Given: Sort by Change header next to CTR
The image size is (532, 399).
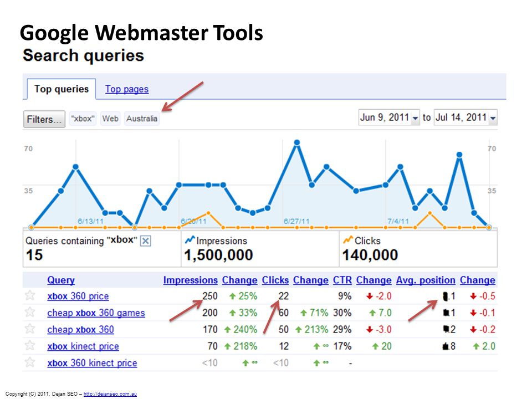Looking at the screenshot, I should [x=374, y=280].
